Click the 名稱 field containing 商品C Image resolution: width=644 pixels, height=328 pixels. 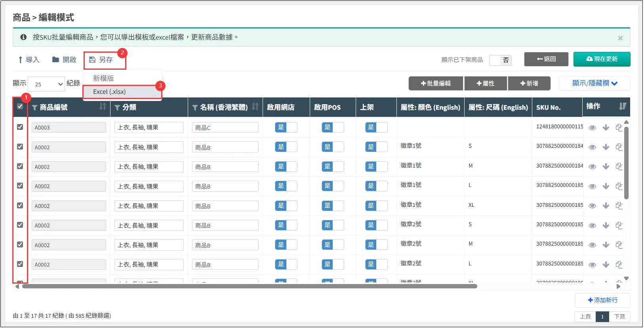pyautogui.click(x=225, y=128)
